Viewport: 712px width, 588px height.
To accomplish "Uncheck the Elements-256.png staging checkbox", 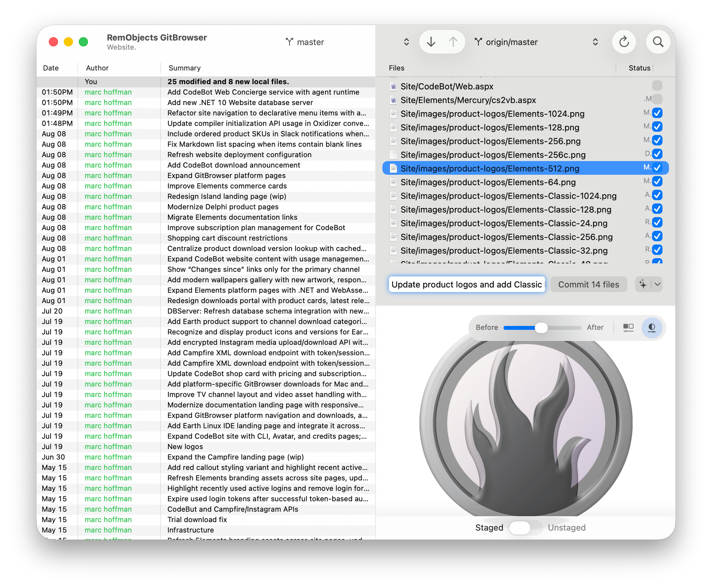I will [657, 140].
